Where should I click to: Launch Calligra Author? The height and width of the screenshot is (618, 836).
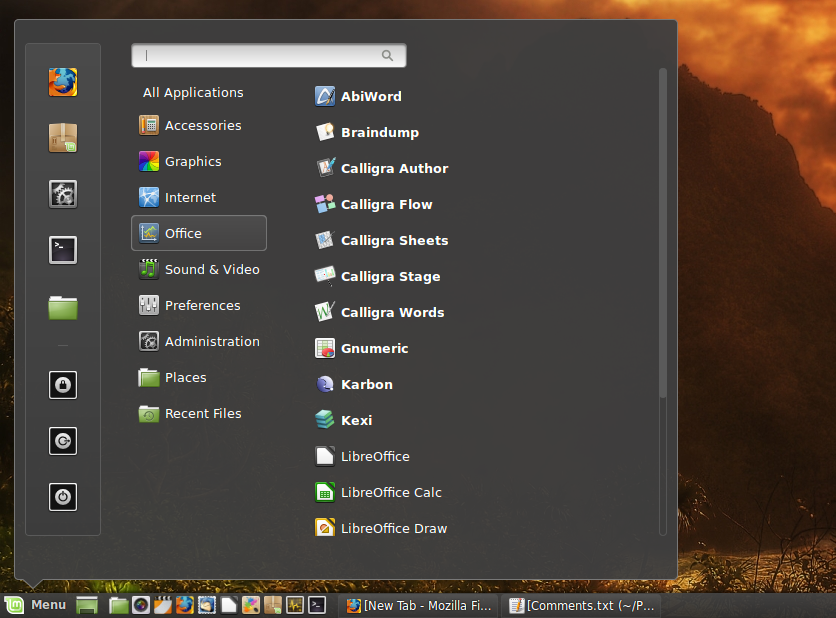(382, 168)
